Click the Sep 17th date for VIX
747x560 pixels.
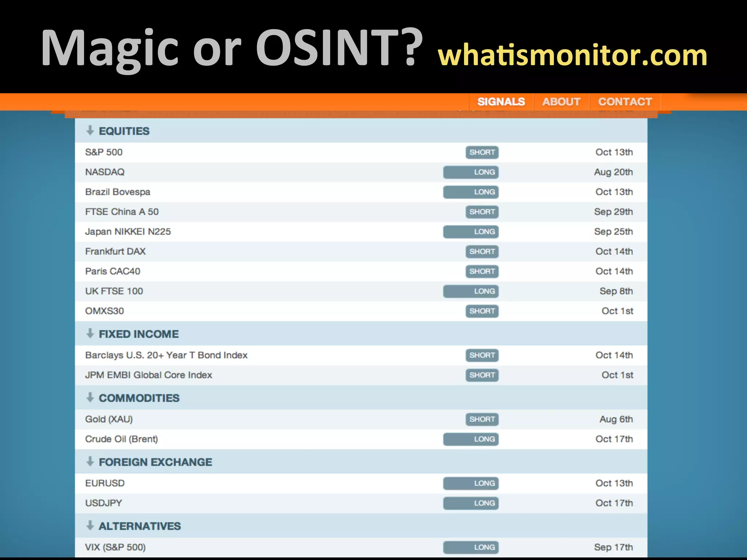(614, 548)
